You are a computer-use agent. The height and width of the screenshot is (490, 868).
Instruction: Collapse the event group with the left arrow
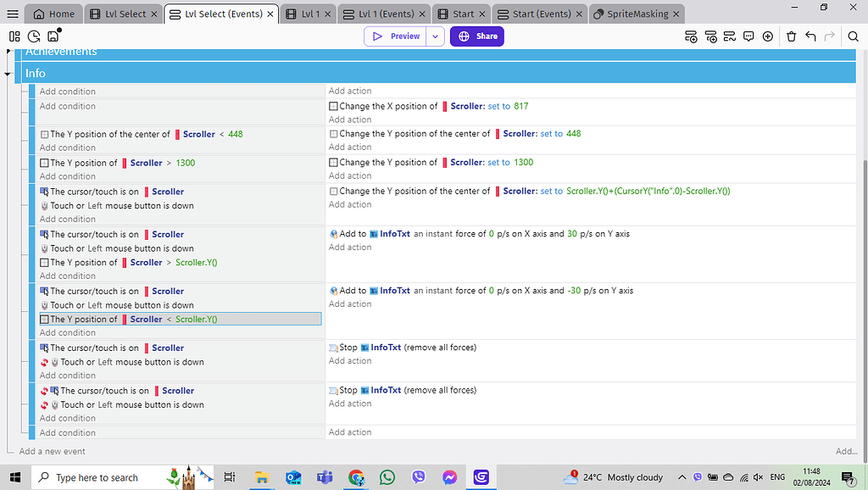click(8, 73)
